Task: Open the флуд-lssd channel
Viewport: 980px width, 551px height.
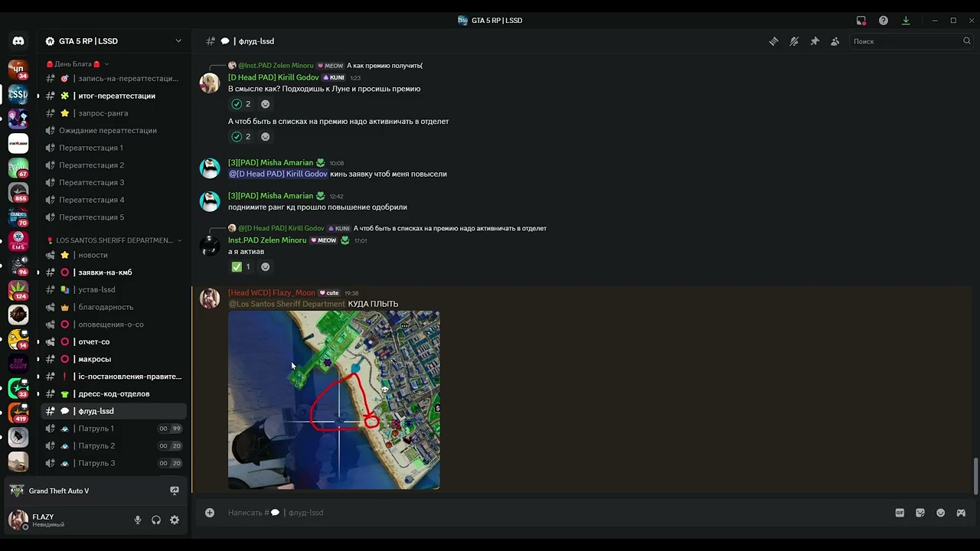Action: (x=114, y=411)
